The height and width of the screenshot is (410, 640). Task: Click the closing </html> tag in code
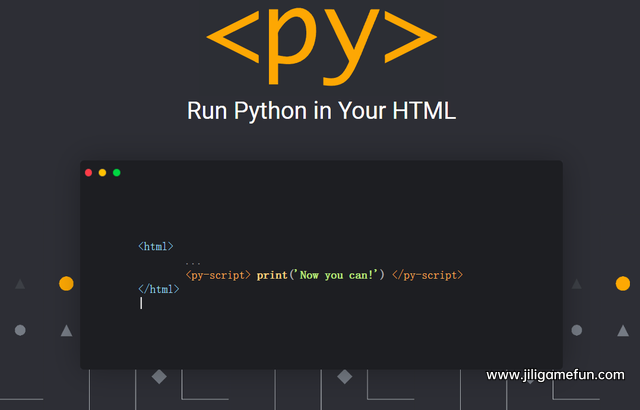click(x=159, y=289)
